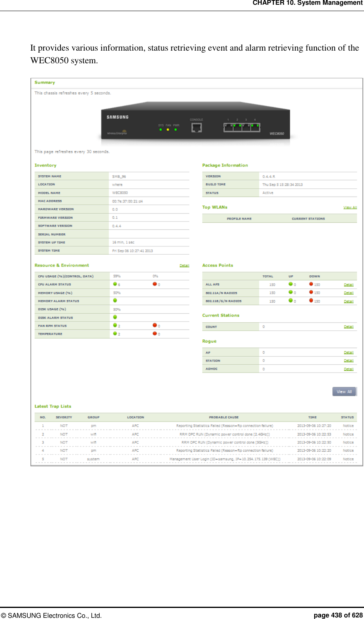Click the Time column header in trap list

coord(313,417)
